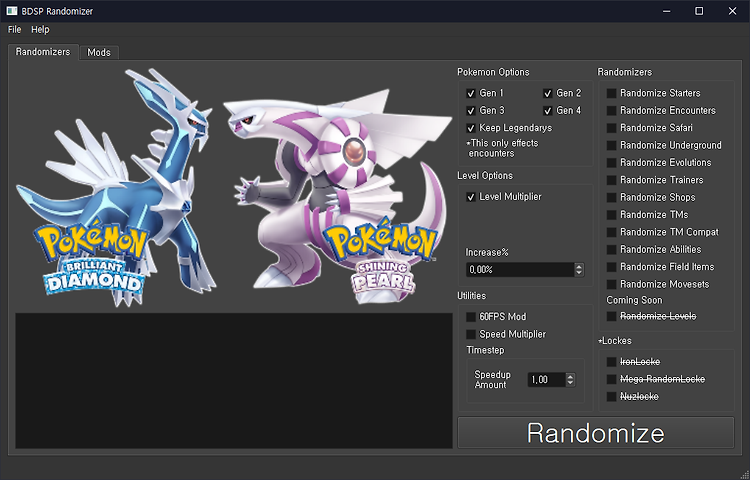750x480 pixels.
Task: Uncheck the Gen 2 checkbox
Action: [x=548, y=93]
